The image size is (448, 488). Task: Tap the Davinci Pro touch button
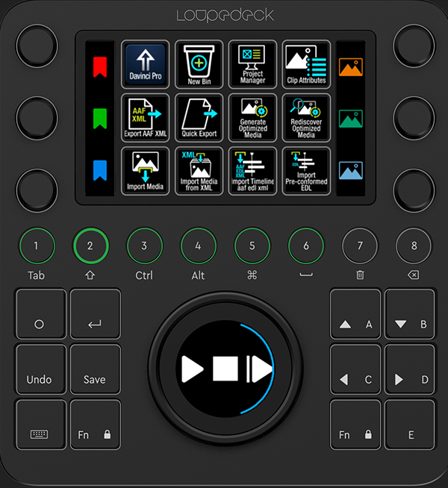(145, 64)
